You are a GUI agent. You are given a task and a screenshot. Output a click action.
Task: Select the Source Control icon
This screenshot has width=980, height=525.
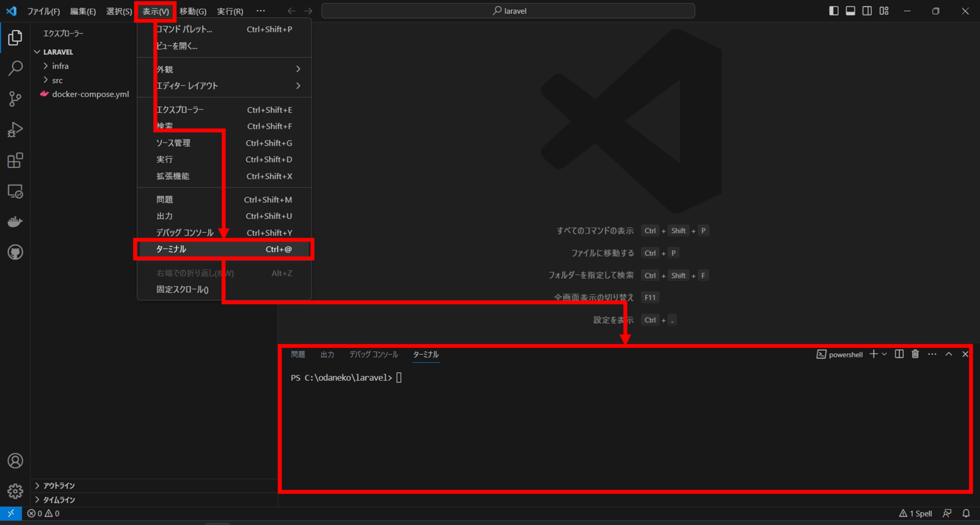(15, 99)
